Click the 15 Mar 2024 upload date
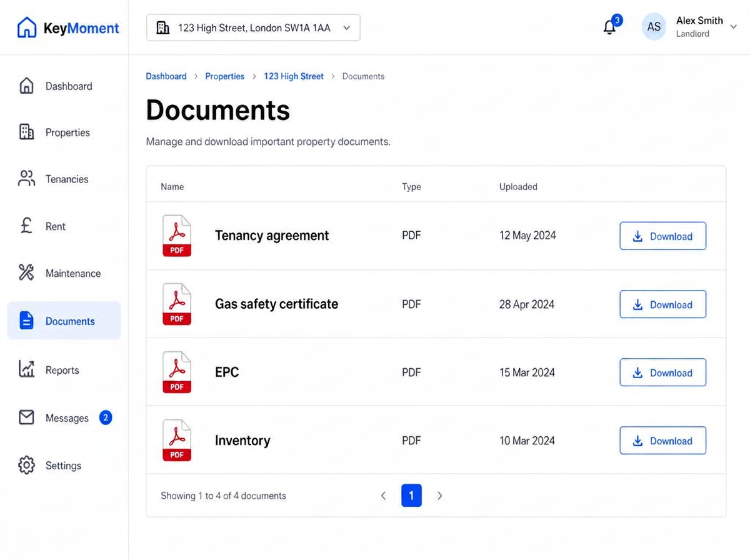 [x=527, y=372]
